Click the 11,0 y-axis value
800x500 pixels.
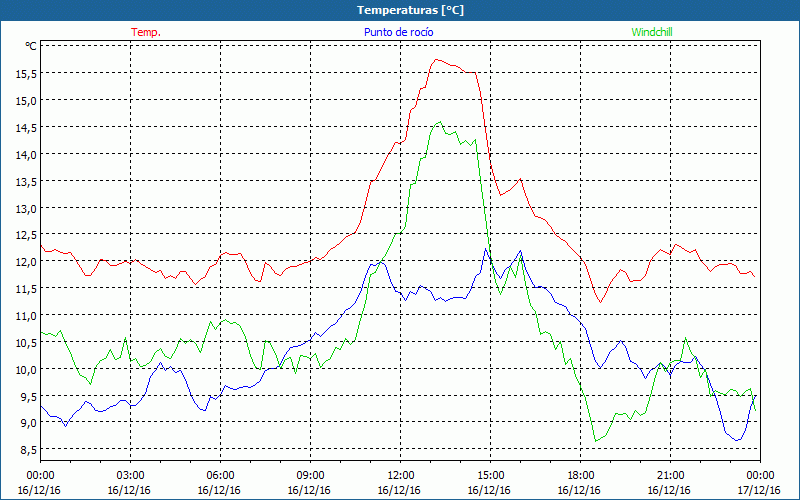coord(26,316)
